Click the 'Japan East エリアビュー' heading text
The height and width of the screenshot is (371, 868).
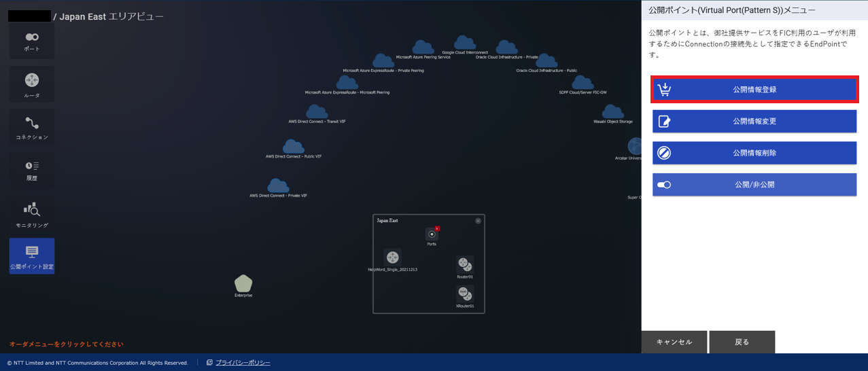(111, 16)
